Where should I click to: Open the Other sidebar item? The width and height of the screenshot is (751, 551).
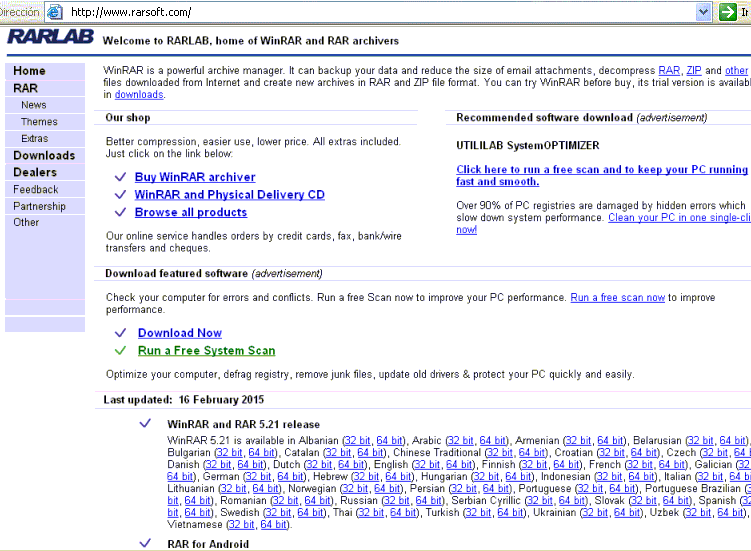(x=26, y=222)
